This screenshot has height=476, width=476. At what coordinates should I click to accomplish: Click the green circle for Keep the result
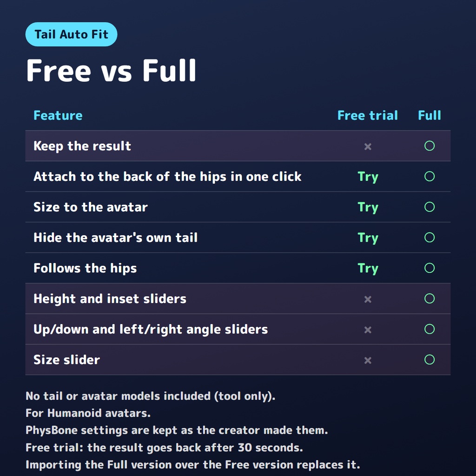pyautogui.click(x=429, y=145)
